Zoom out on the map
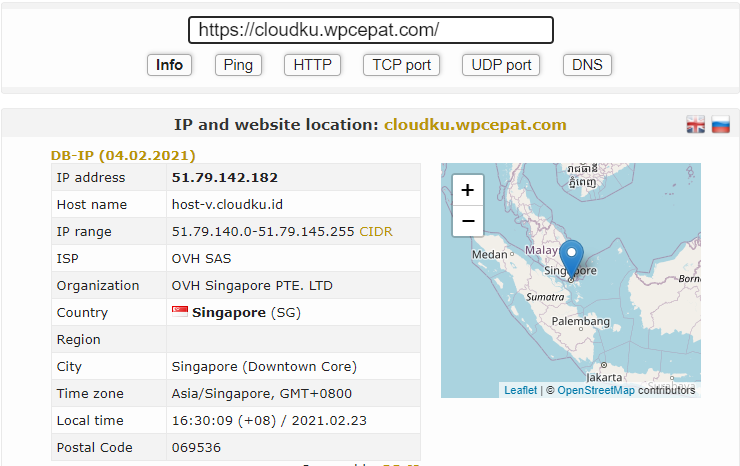The width and height of the screenshot is (740, 466). [x=467, y=221]
